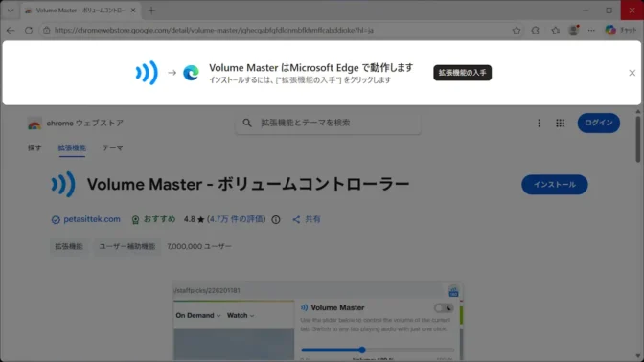This screenshot has width=644, height=362.
Task: Open the user profile avatar
Action: [573, 31]
